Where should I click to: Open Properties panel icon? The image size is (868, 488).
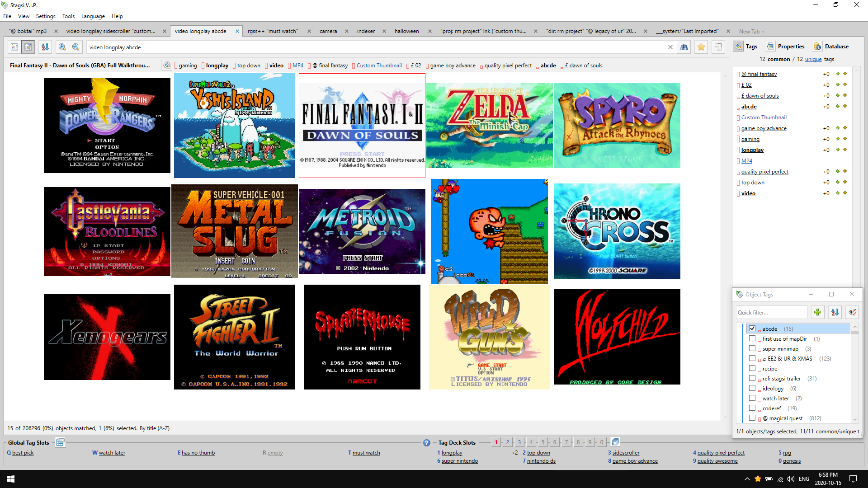pyautogui.click(x=770, y=46)
